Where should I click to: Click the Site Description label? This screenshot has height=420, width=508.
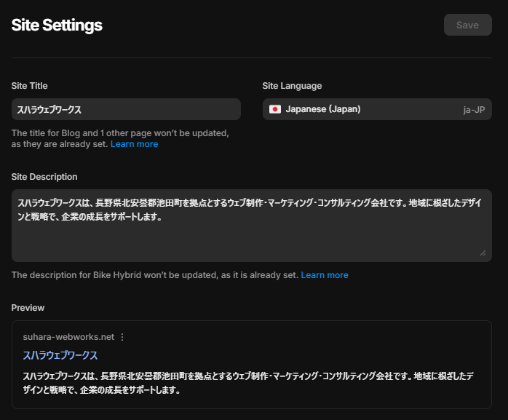[x=44, y=177]
